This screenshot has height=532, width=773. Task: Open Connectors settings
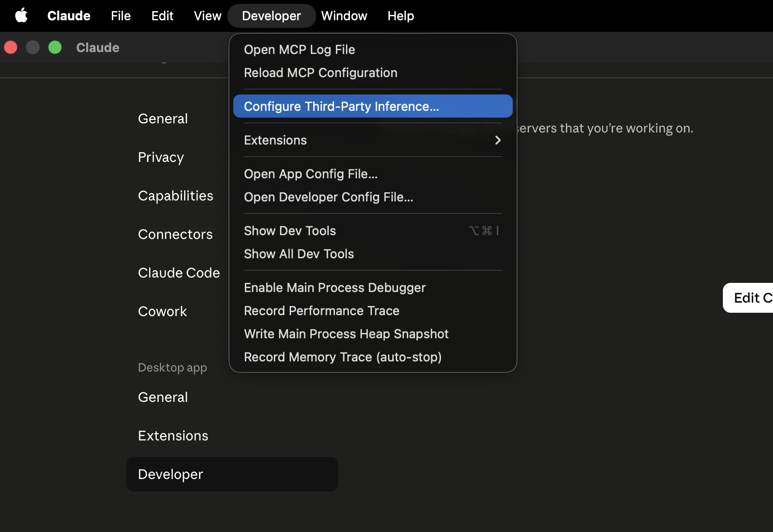click(175, 234)
